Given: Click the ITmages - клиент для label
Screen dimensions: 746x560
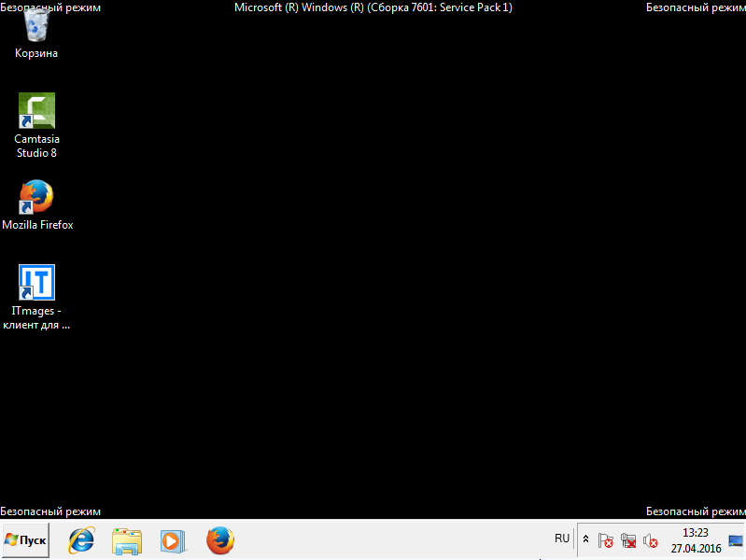Looking at the screenshot, I should 36,318.
